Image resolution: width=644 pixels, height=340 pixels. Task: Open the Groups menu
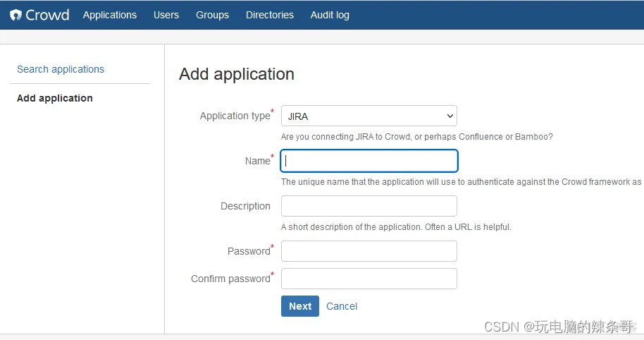click(x=212, y=16)
